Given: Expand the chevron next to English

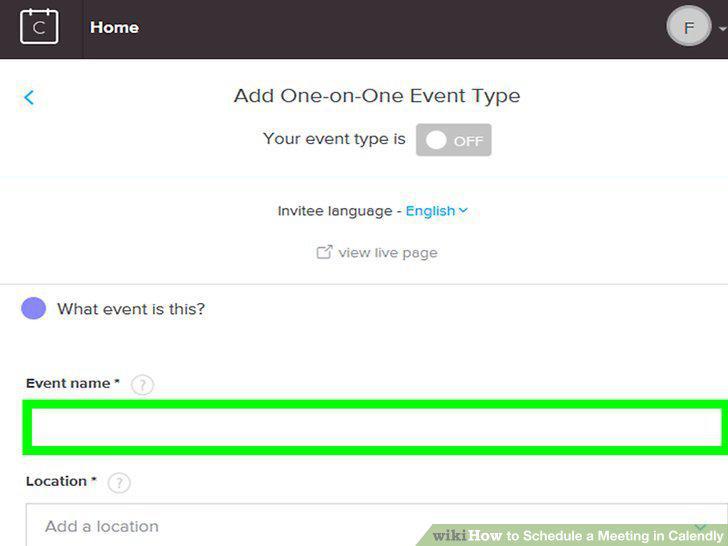Looking at the screenshot, I should click(463, 210).
